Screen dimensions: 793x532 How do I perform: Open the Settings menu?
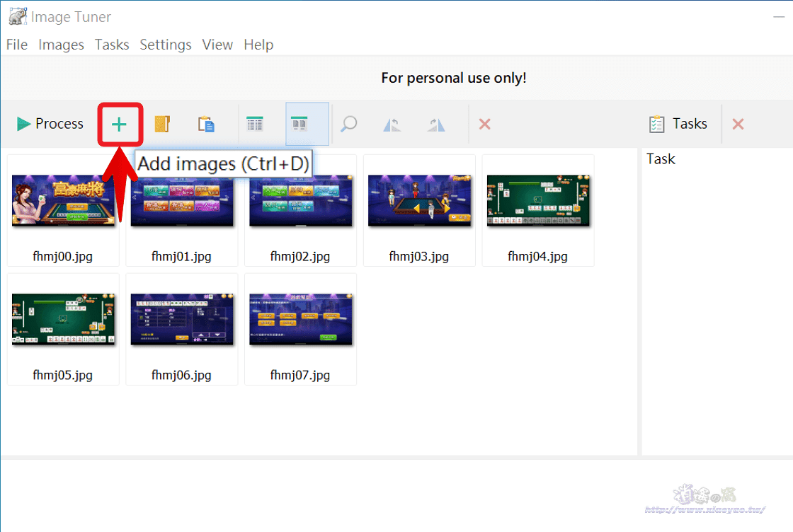click(x=166, y=45)
